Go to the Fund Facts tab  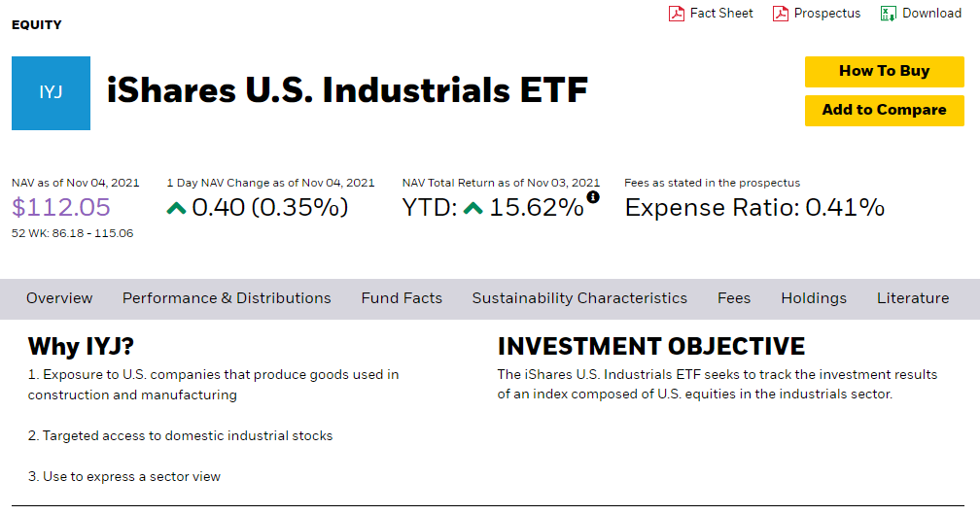coord(402,298)
